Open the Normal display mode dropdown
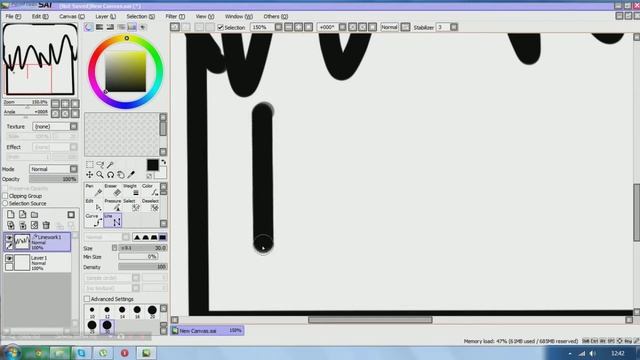 tap(389, 27)
